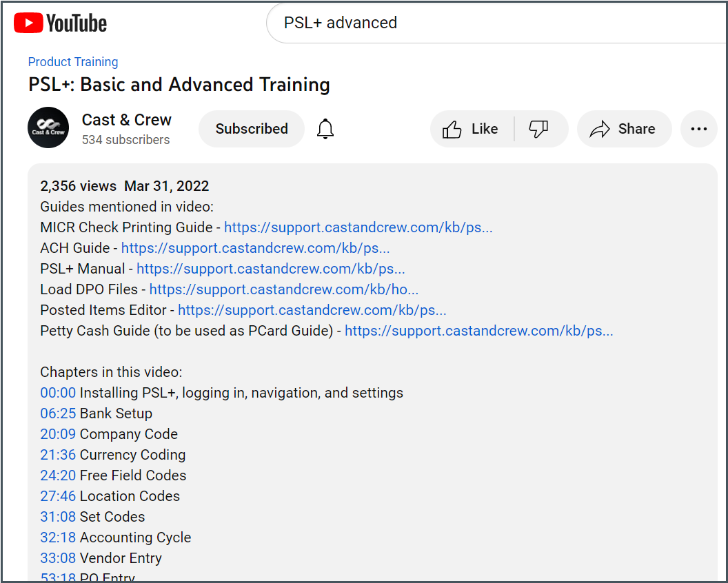This screenshot has width=728, height=583.
Task: Click the Chapters in this video heading
Action: tap(112, 372)
